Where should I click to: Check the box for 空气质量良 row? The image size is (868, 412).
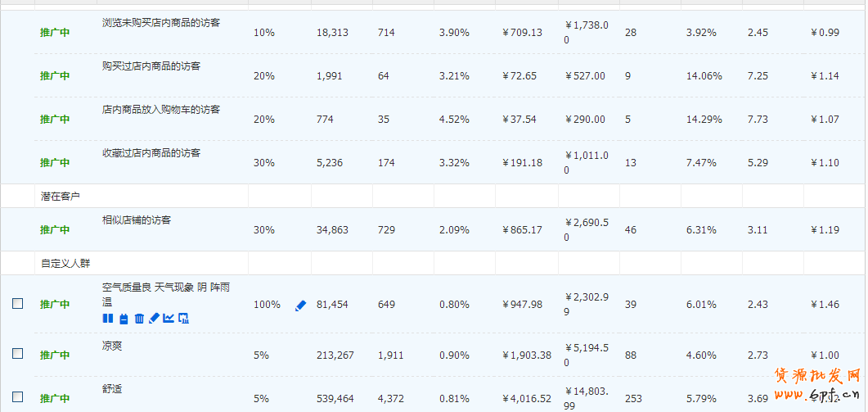click(x=18, y=304)
